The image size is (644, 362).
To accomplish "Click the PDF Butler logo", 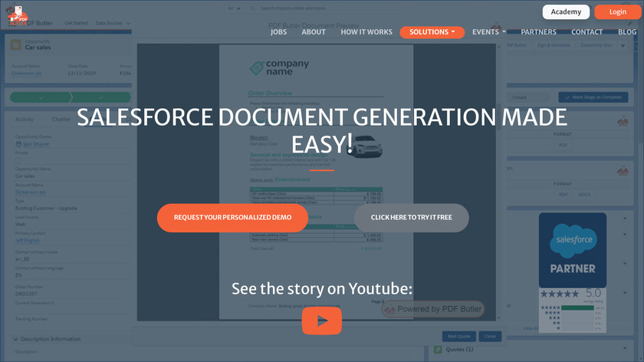I will coord(17,15).
